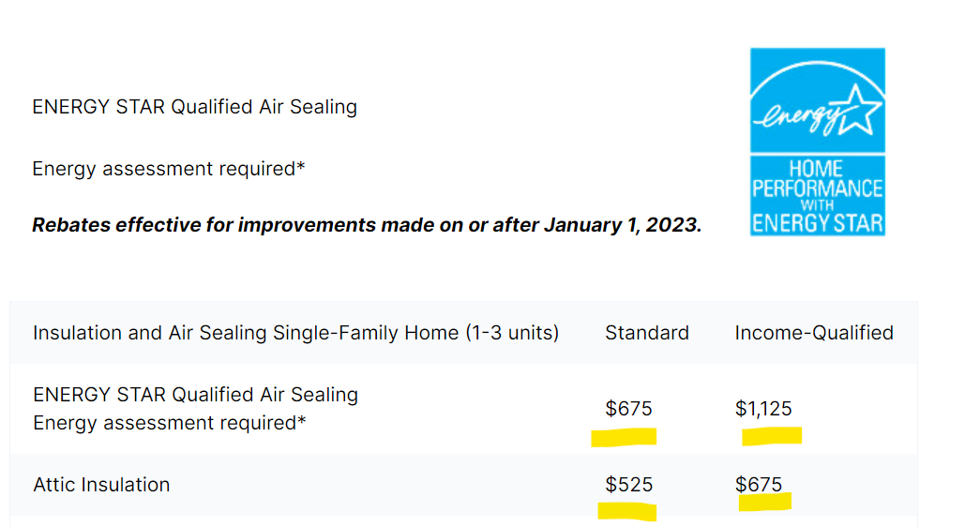Click the bold rebates effective date notice
980x527 pixels.
(367, 224)
